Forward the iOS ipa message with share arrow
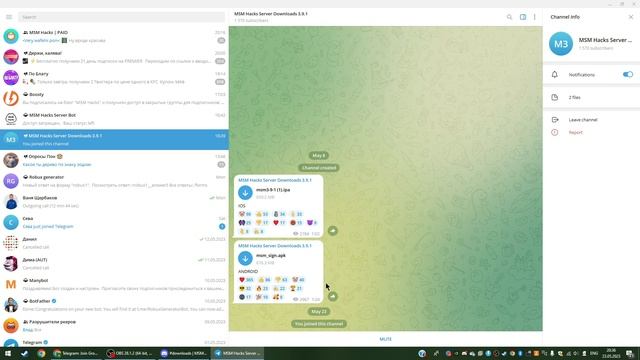 pyautogui.click(x=333, y=231)
